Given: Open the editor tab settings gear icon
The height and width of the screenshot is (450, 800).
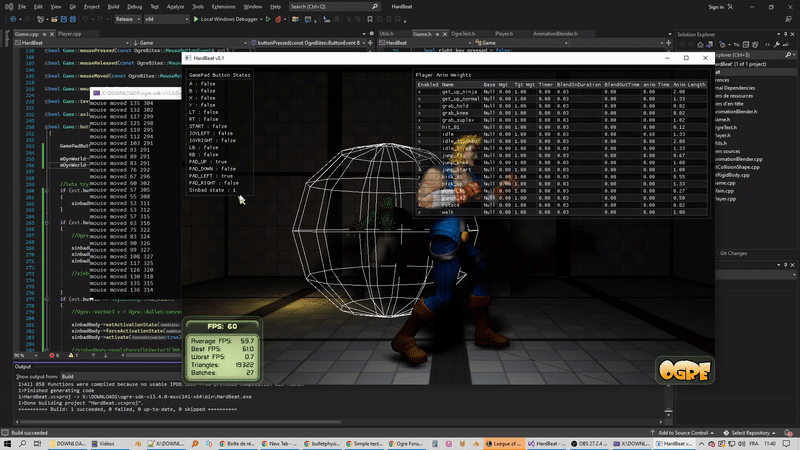Looking at the screenshot, I should tap(371, 34).
